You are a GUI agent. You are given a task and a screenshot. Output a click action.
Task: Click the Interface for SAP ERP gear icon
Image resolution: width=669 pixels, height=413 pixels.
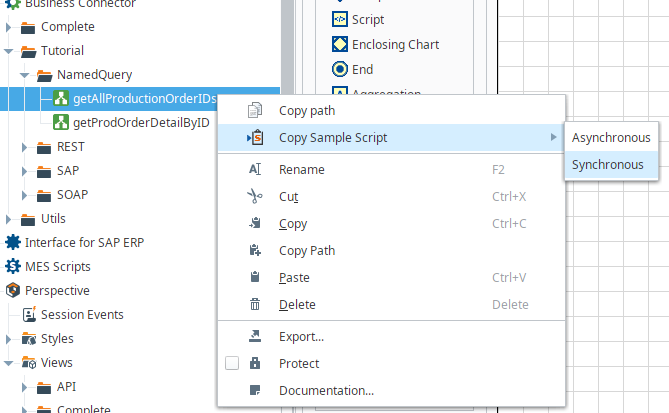pyautogui.click(x=13, y=242)
